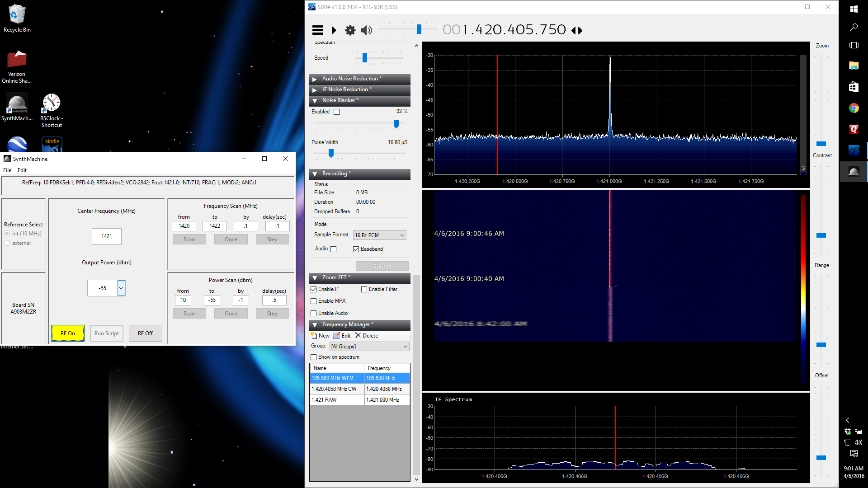Open Task View in taskbar
868x488 pixels.
[854, 45]
